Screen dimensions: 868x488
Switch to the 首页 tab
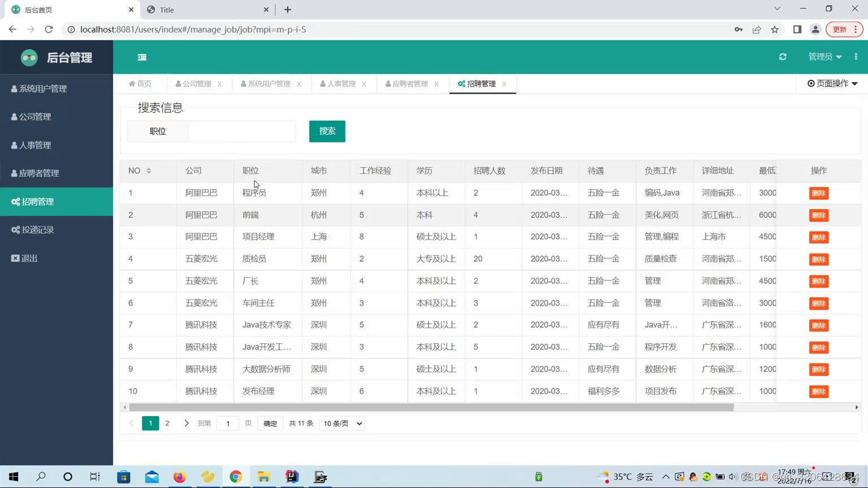click(140, 84)
